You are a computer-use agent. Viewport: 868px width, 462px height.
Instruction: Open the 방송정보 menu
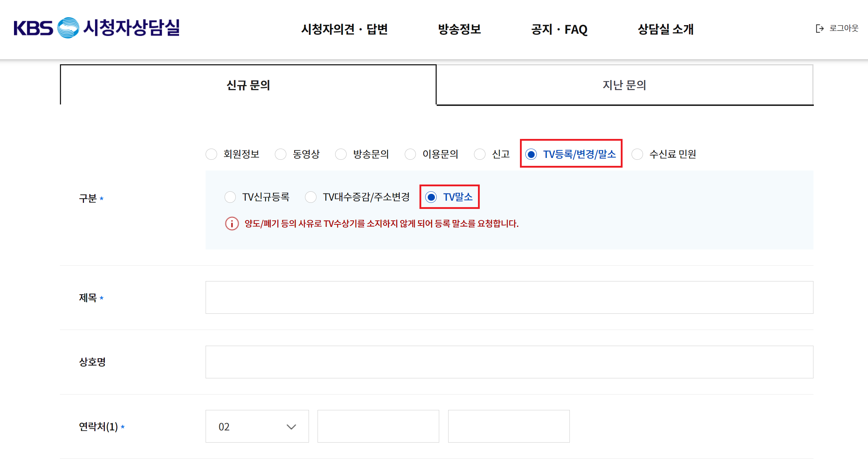click(459, 29)
